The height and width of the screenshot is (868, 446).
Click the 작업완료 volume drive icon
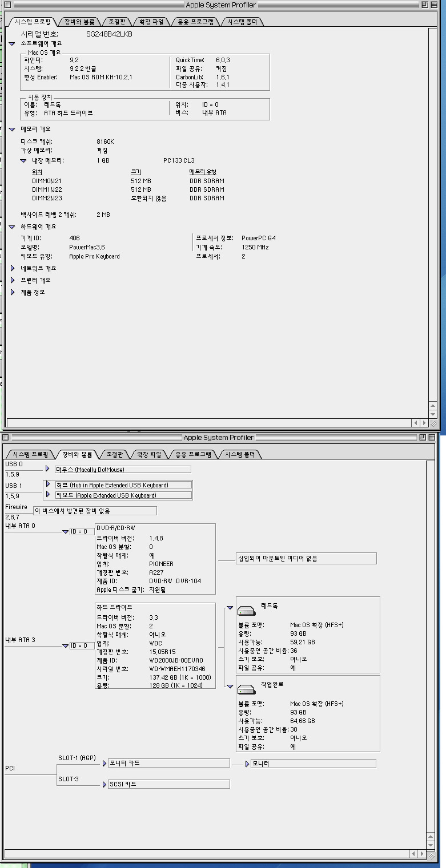click(x=247, y=690)
